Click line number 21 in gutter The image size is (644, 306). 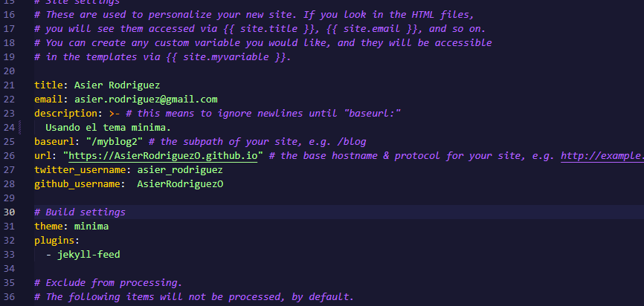point(10,85)
